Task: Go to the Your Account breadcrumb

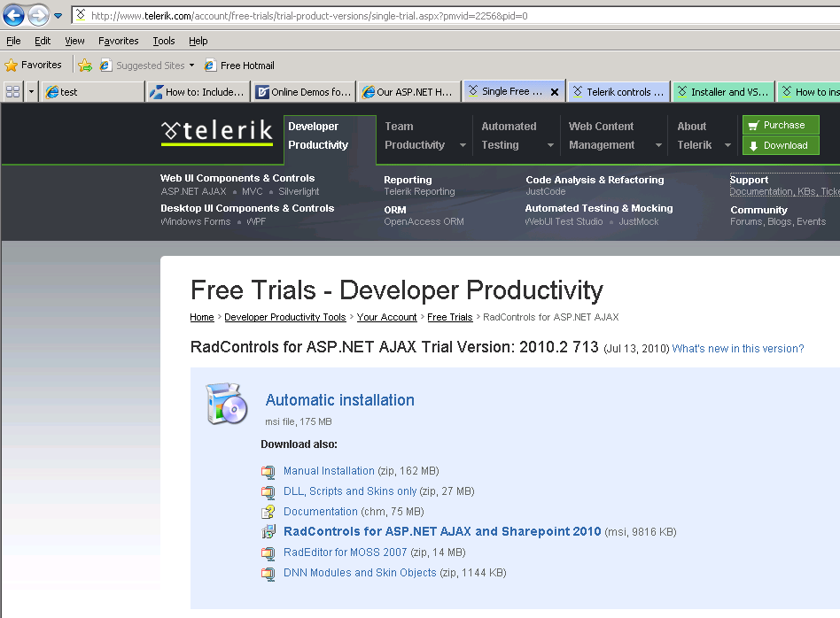Action: coord(387,317)
